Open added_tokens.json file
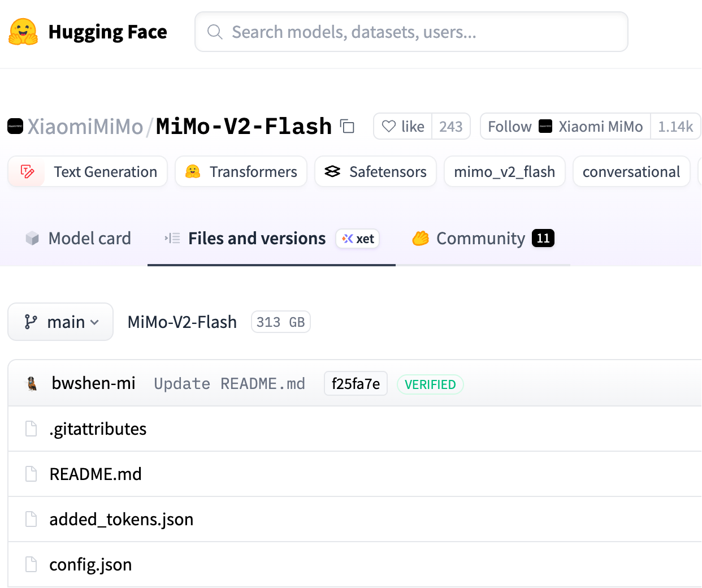 [121, 520]
